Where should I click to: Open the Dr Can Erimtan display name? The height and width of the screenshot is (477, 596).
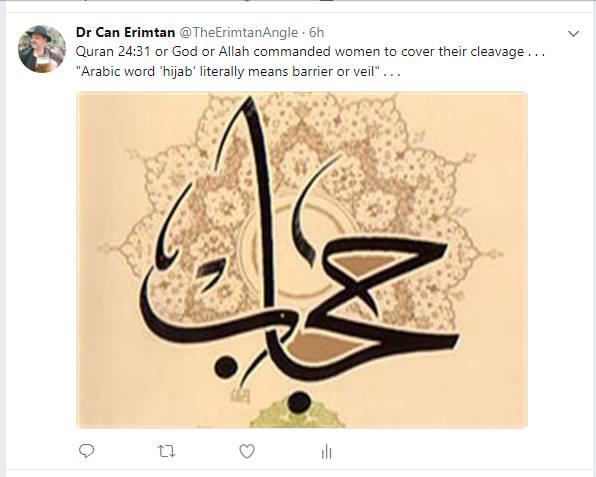click(125, 32)
